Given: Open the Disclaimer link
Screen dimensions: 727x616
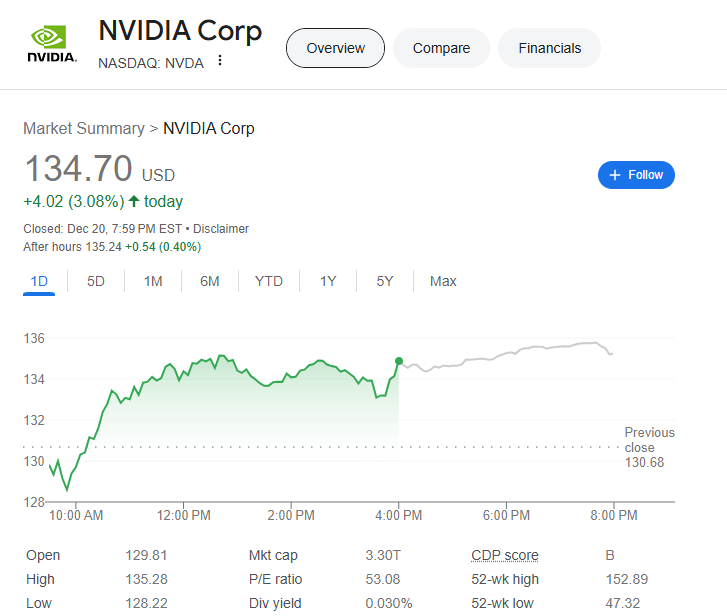Looking at the screenshot, I should point(221,229).
